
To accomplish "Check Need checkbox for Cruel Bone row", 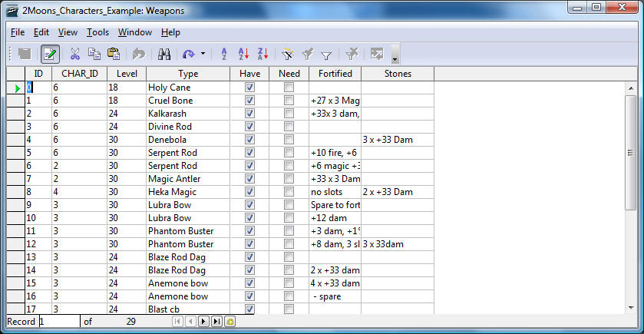I will tap(289, 101).
